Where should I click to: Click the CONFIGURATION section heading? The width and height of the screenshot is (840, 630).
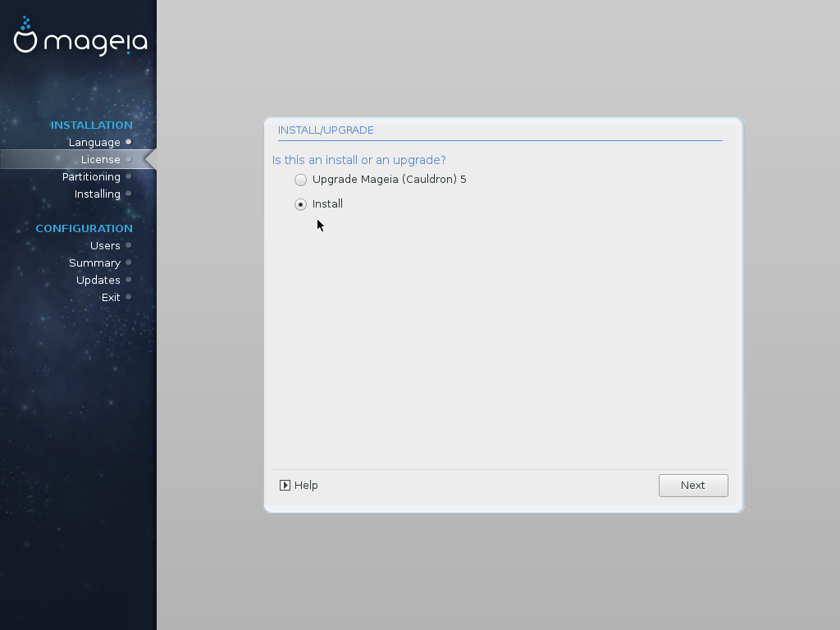coord(84,229)
